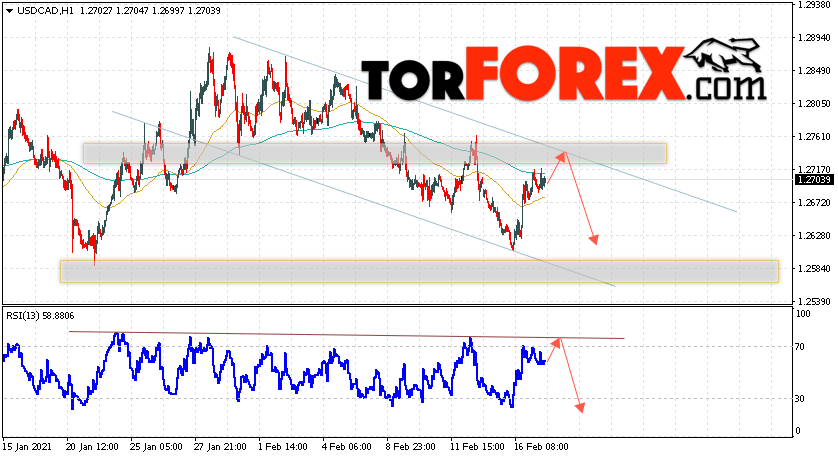The width and height of the screenshot is (838, 458).
Task: Select the current price label 1.27039
Action: pyautogui.click(x=814, y=180)
